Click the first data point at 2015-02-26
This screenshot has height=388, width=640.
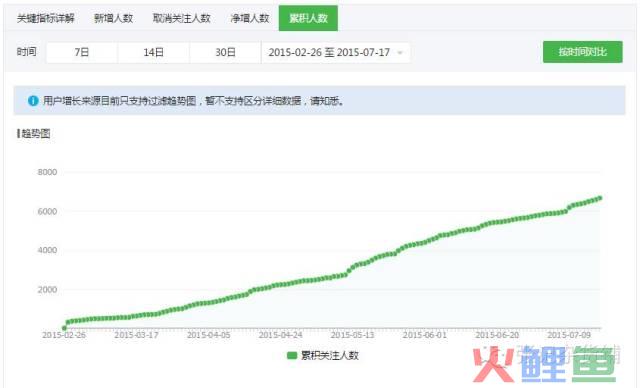click(x=64, y=328)
